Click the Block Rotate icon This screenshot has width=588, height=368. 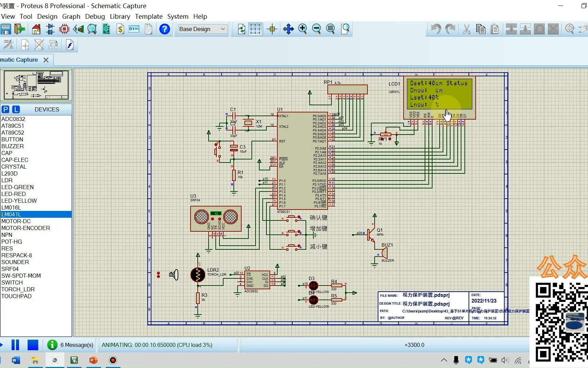click(x=539, y=29)
